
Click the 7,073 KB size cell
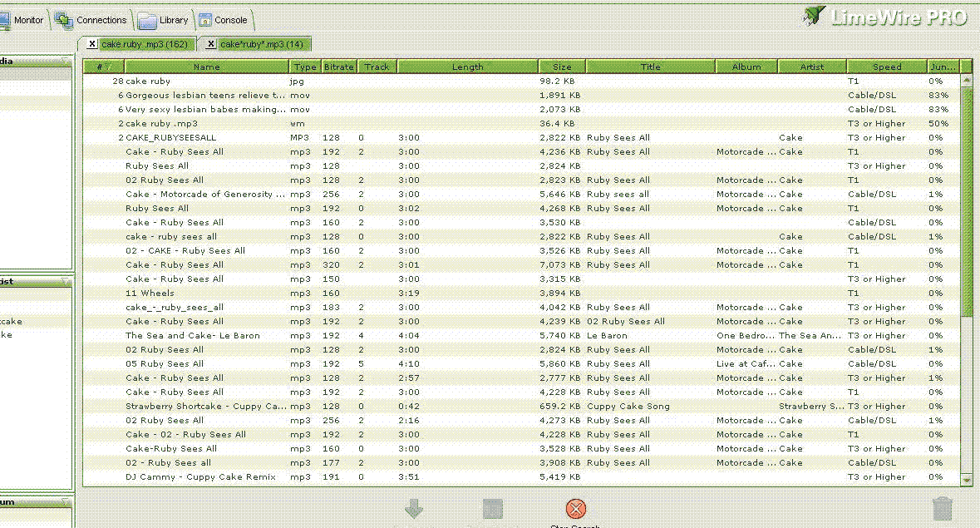(x=560, y=265)
